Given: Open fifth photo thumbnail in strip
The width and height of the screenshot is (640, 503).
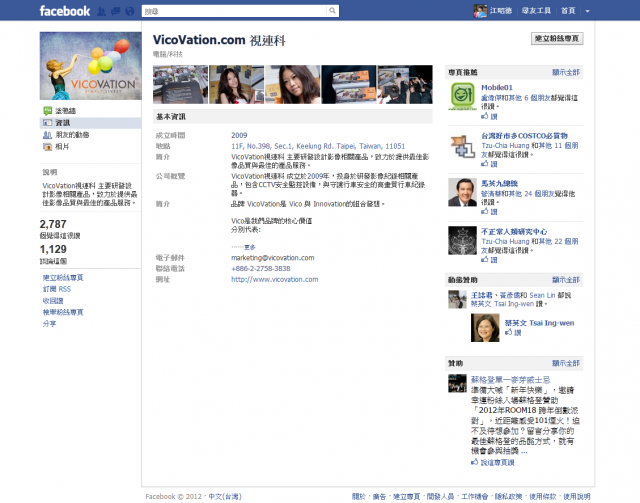Looking at the screenshot, I should point(405,85).
